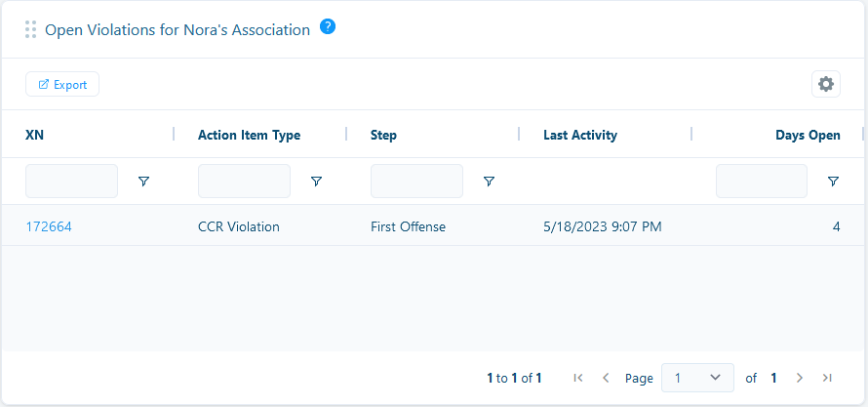
Task: Focus the Step filter input field
Action: click(416, 182)
